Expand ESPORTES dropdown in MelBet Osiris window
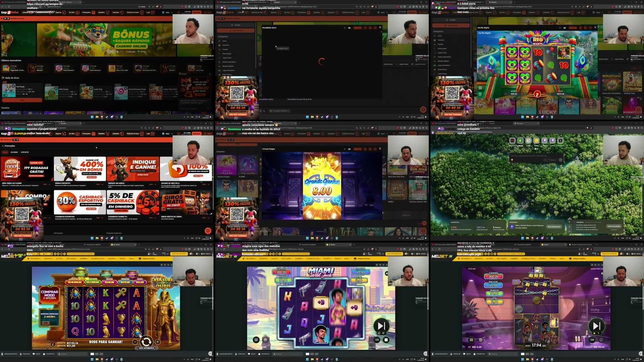 49,259
